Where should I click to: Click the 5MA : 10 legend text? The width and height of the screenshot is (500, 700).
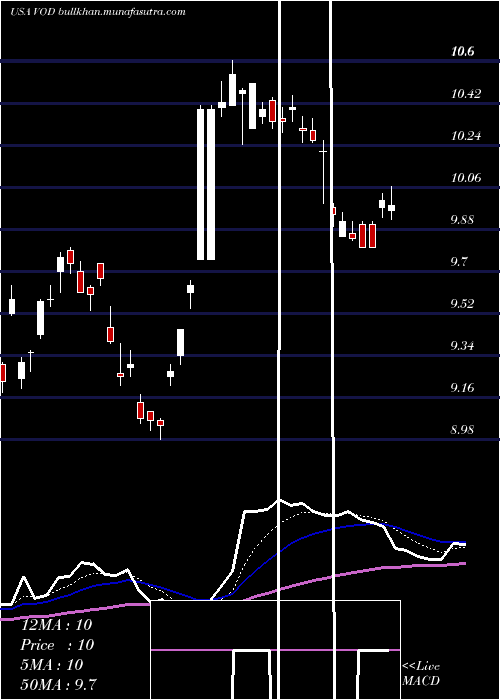[x=52, y=665]
